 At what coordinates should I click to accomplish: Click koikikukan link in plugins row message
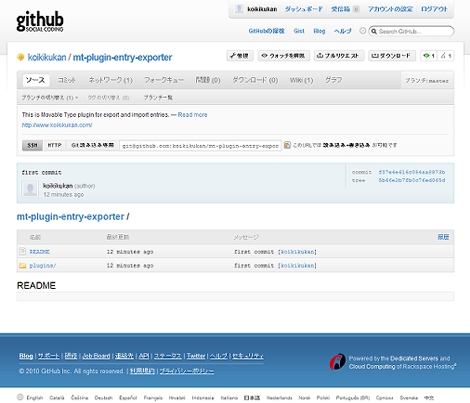pos(297,266)
